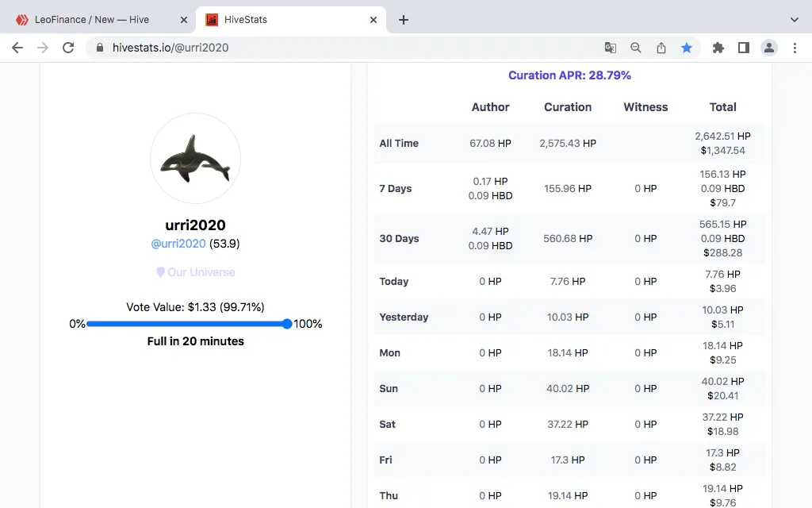Screen dimensions: 812x508
Task: Click the 155.96 HP curation value
Action: click(x=568, y=188)
